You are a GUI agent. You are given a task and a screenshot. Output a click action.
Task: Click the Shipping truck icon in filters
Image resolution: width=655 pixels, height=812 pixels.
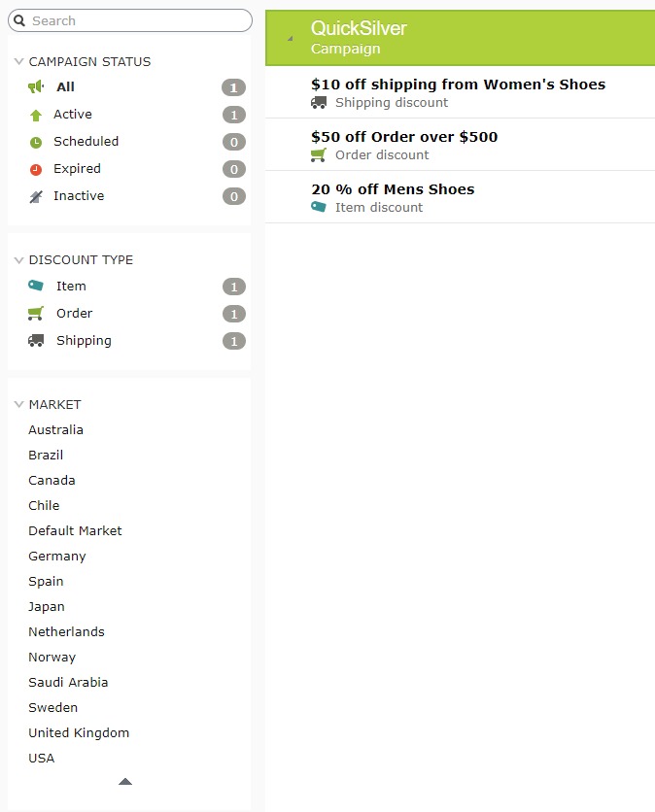click(x=36, y=340)
